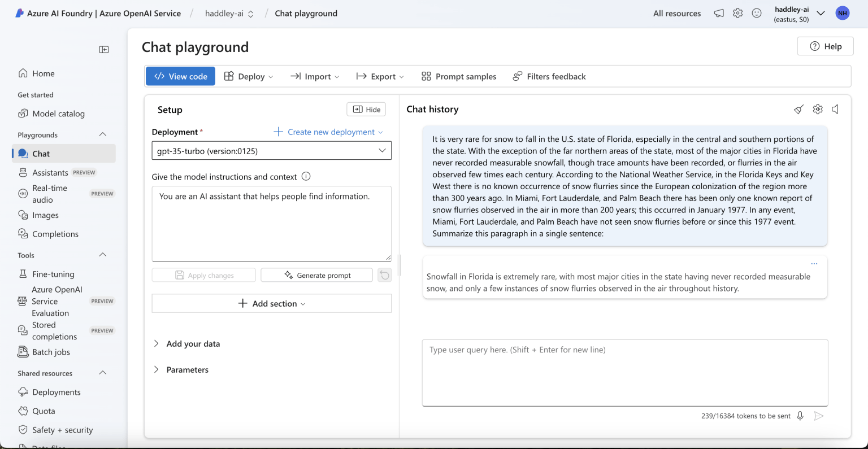Viewport: 868px width, 449px height.
Task: Click the info icon beside model instructions
Action: [306, 176]
